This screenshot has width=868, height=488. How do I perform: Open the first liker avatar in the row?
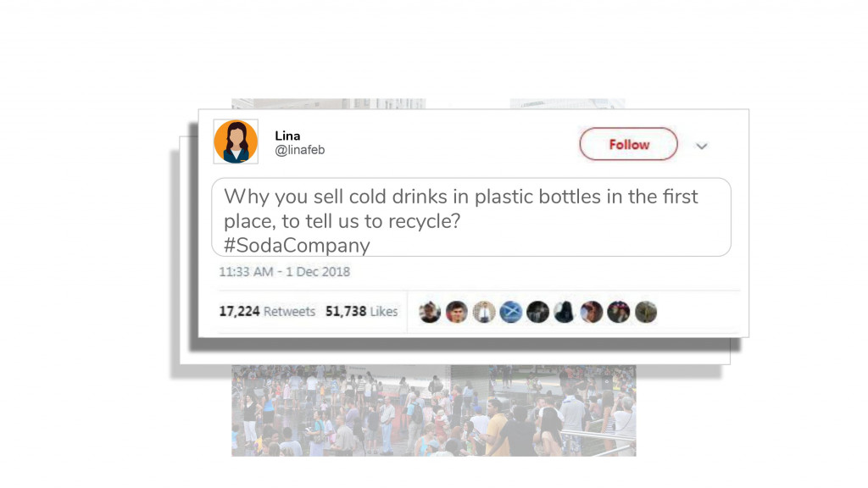point(430,312)
